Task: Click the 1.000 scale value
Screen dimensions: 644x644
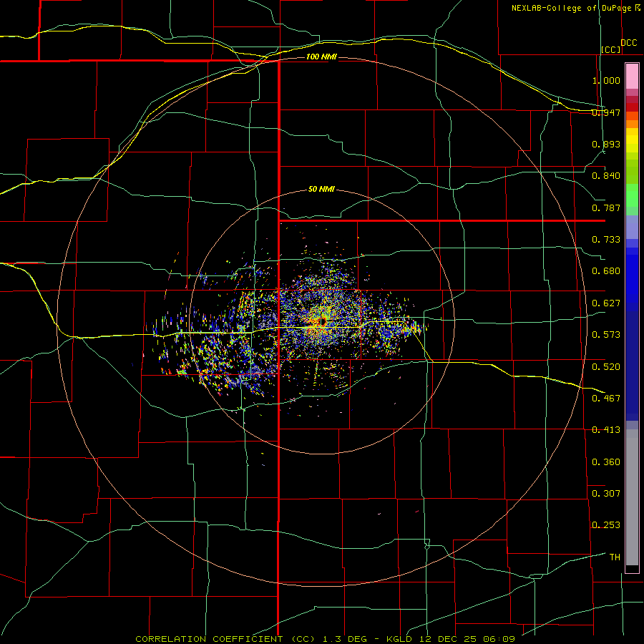Action: [x=606, y=80]
